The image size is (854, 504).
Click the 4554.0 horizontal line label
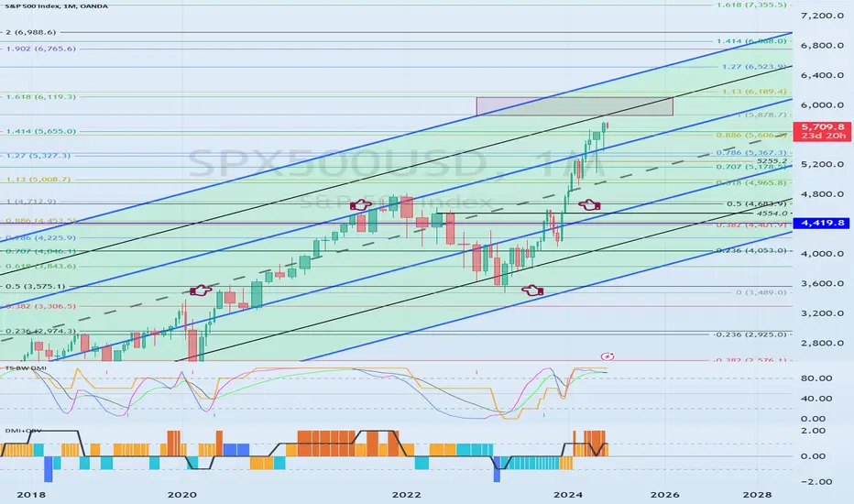pyautogui.click(x=772, y=213)
